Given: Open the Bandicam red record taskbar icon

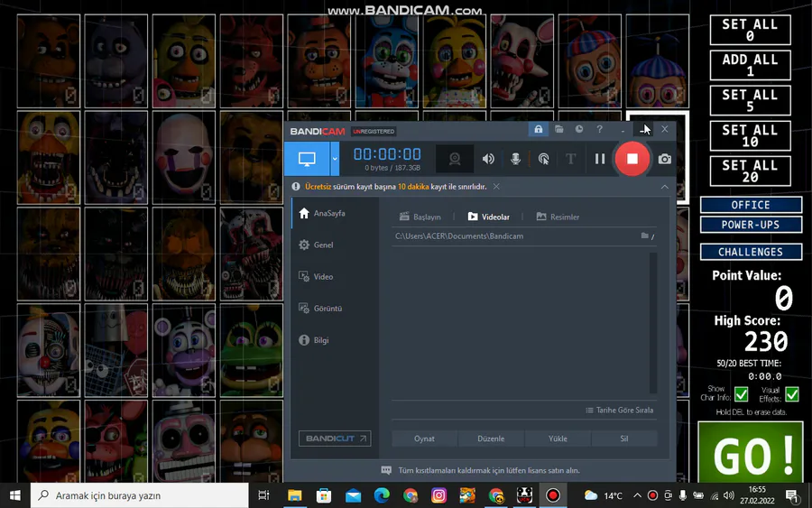Looking at the screenshot, I should coord(552,495).
